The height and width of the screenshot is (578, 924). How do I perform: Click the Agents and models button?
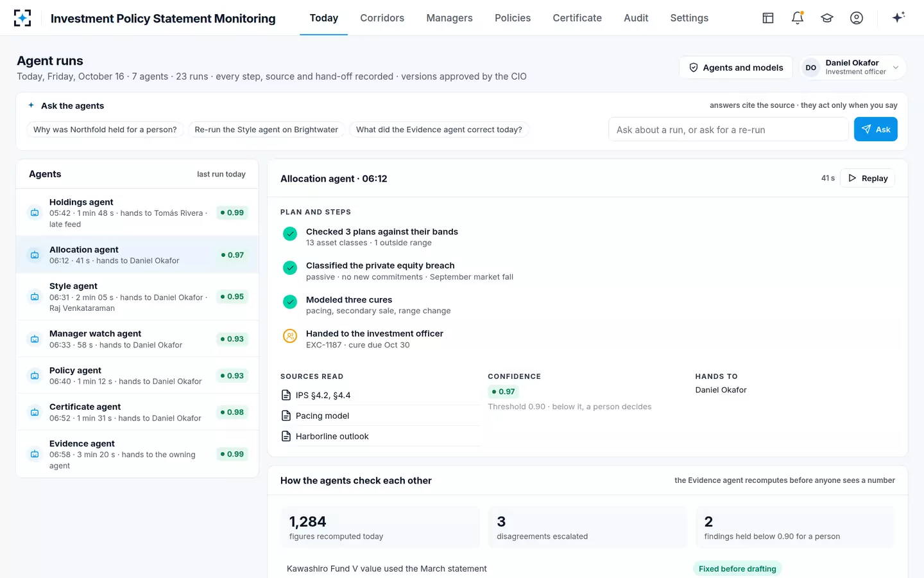click(x=736, y=67)
